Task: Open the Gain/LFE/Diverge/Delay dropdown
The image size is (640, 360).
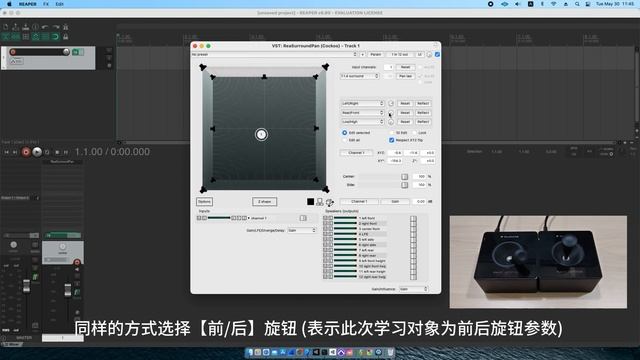Action: (x=302, y=231)
